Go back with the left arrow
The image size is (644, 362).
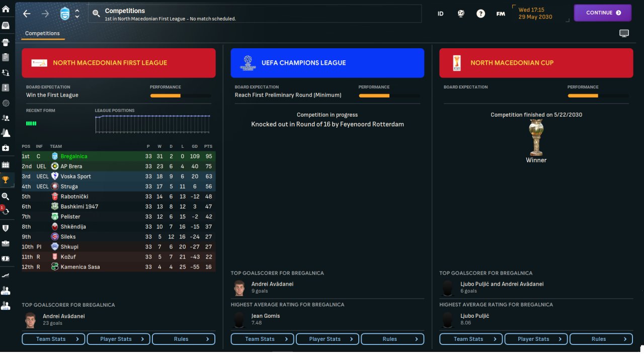(27, 14)
